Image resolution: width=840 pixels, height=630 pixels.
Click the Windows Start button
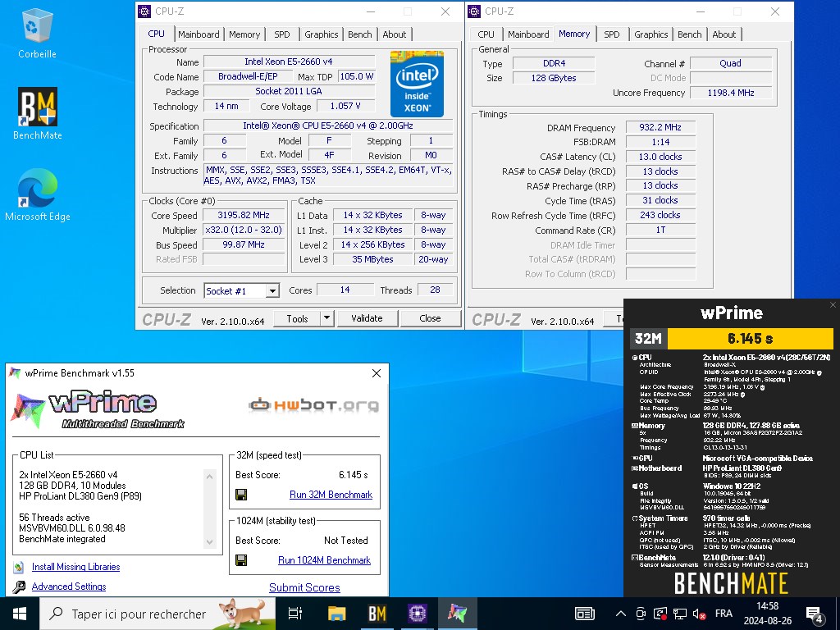pyautogui.click(x=20, y=614)
